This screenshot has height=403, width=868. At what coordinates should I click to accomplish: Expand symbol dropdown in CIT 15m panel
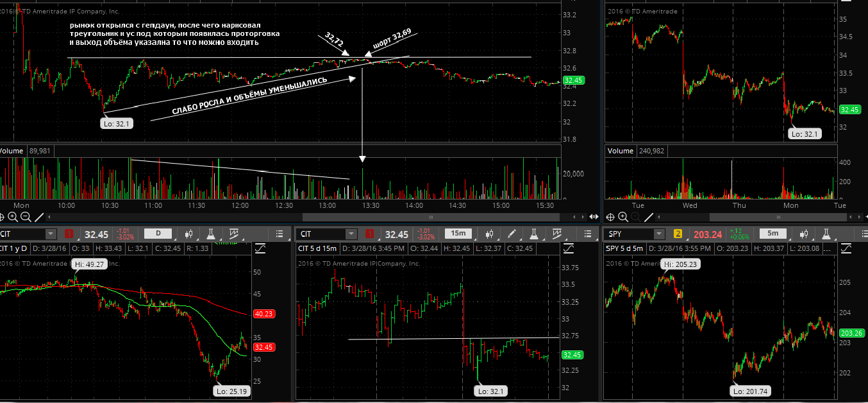pyautogui.click(x=350, y=234)
